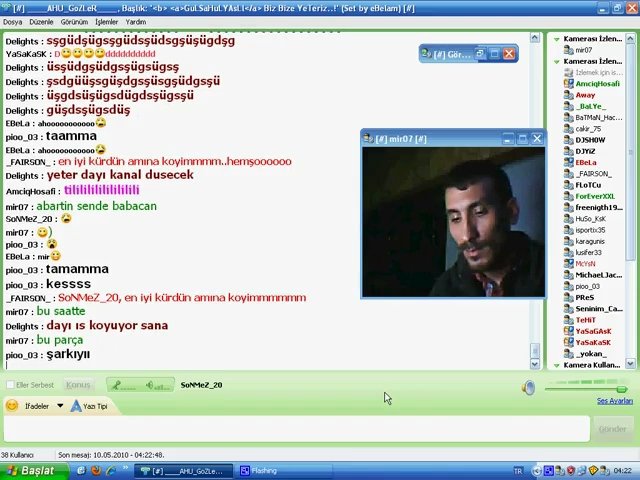The image size is (640, 480).
Task: Open the Görünüm menu
Action: click(74, 22)
